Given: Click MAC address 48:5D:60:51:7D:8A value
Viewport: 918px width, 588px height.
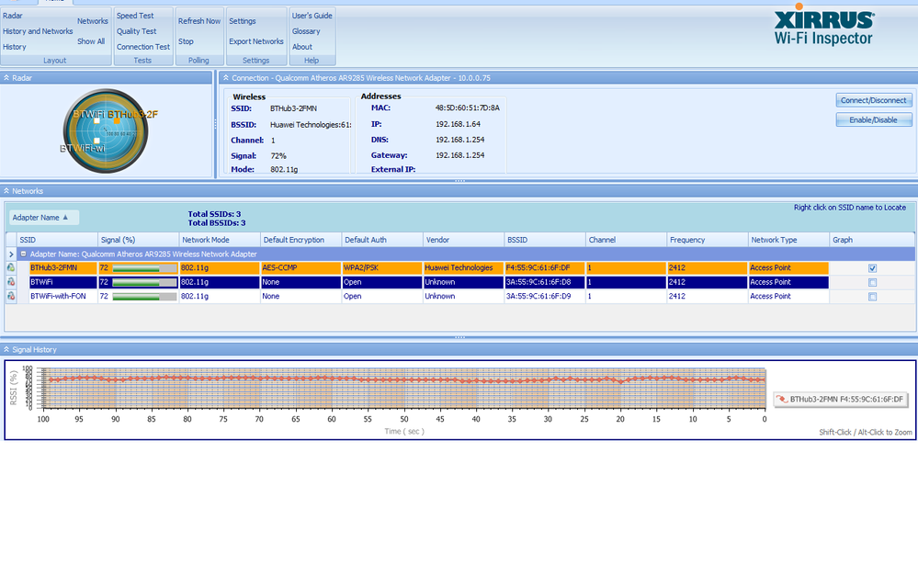Looking at the screenshot, I should [x=467, y=107].
